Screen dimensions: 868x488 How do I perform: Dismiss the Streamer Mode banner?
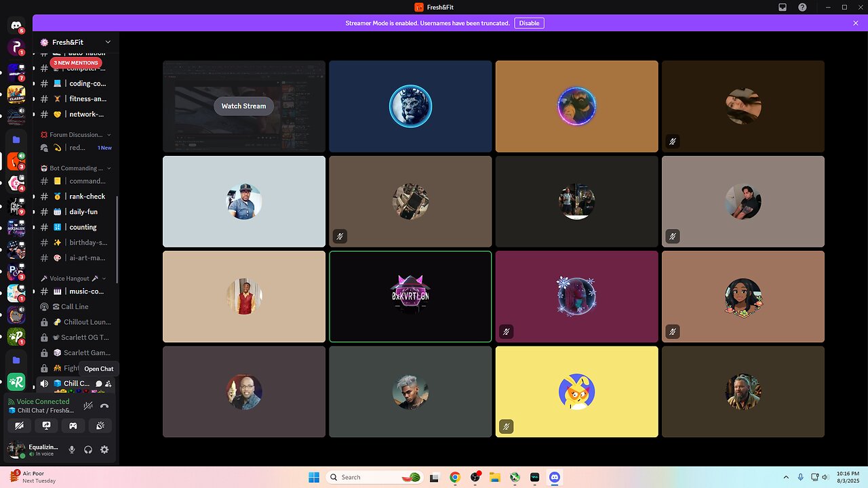pos(856,23)
